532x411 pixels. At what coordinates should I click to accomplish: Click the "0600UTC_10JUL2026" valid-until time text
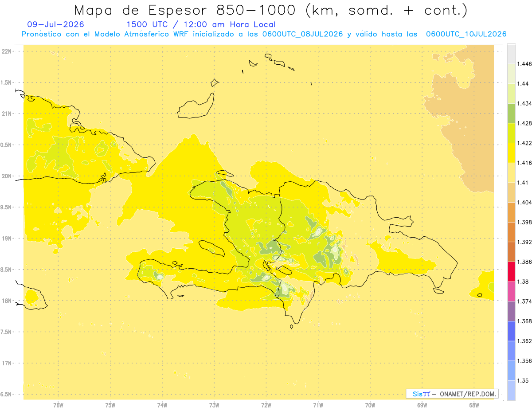(x=466, y=34)
